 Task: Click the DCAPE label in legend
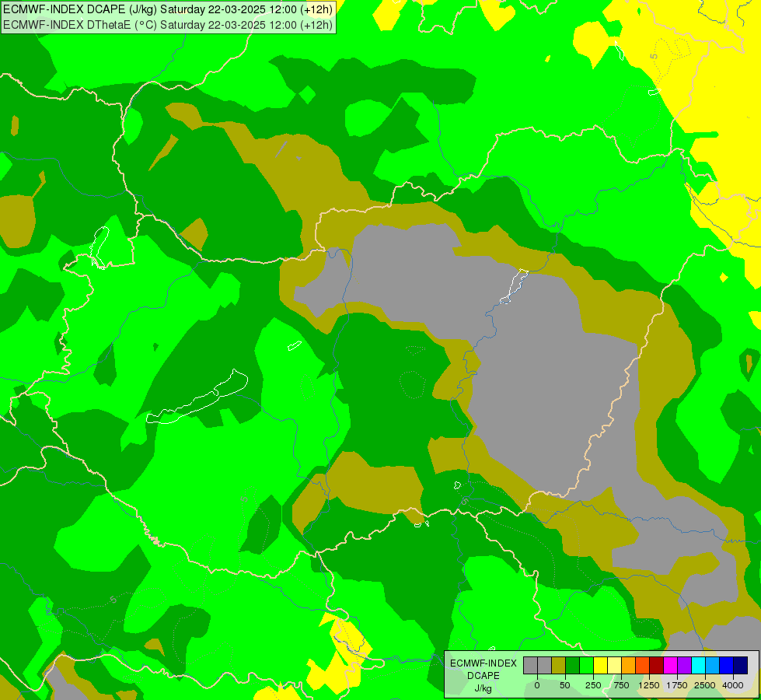483,676
